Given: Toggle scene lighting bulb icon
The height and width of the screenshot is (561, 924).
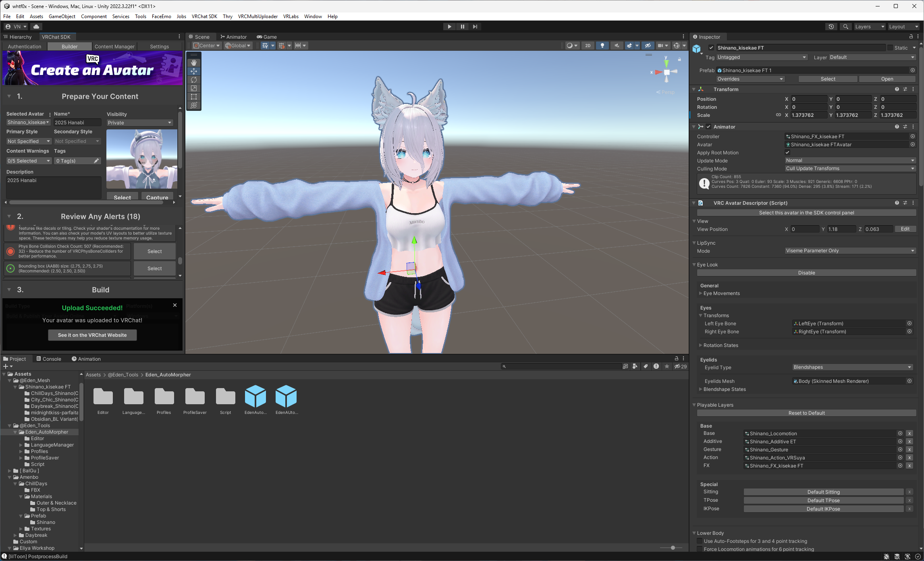Looking at the screenshot, I should tap(602, 46).
